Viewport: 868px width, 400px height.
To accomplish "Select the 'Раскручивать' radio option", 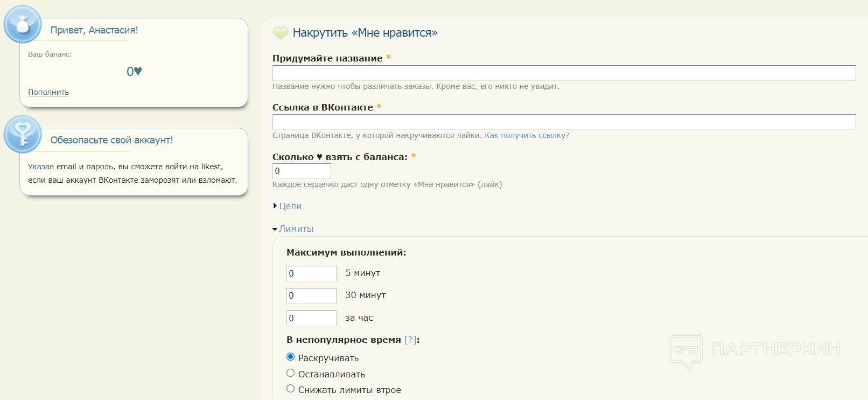I will 291,357.
